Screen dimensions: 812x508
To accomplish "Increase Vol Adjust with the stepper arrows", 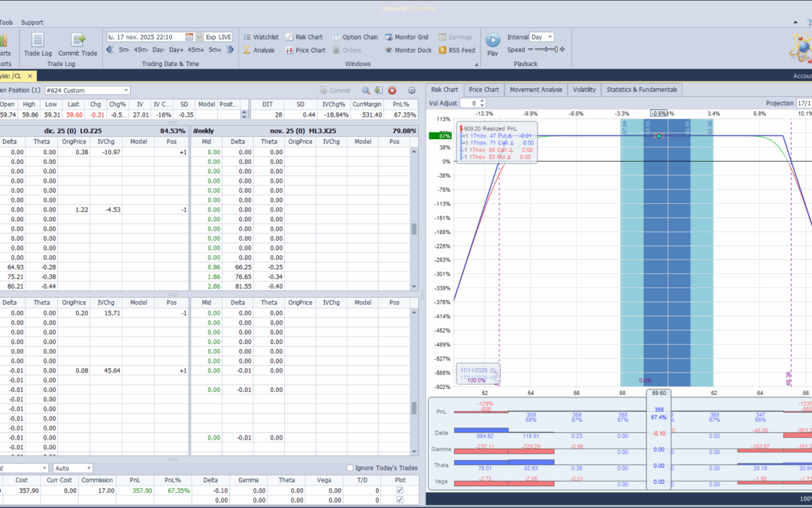I will [x=482, y=101].
